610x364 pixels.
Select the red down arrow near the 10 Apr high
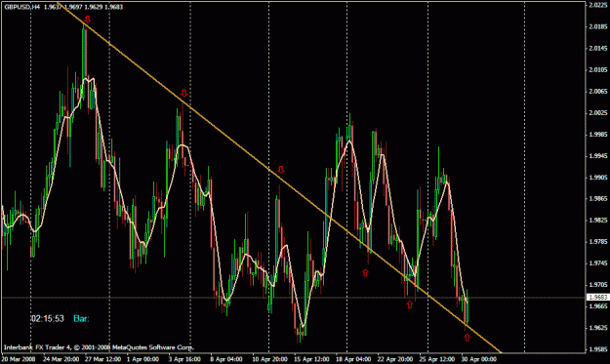point(281,170)
